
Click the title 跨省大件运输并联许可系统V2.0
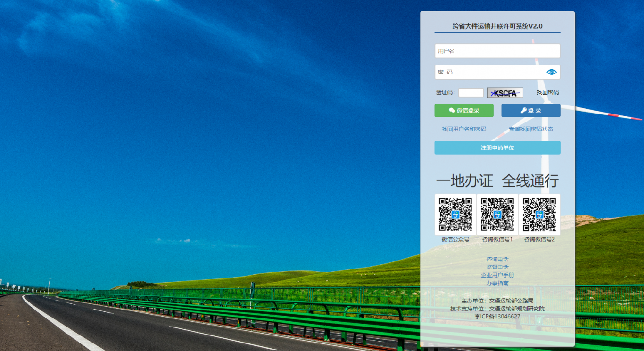[x=497, y=26]
